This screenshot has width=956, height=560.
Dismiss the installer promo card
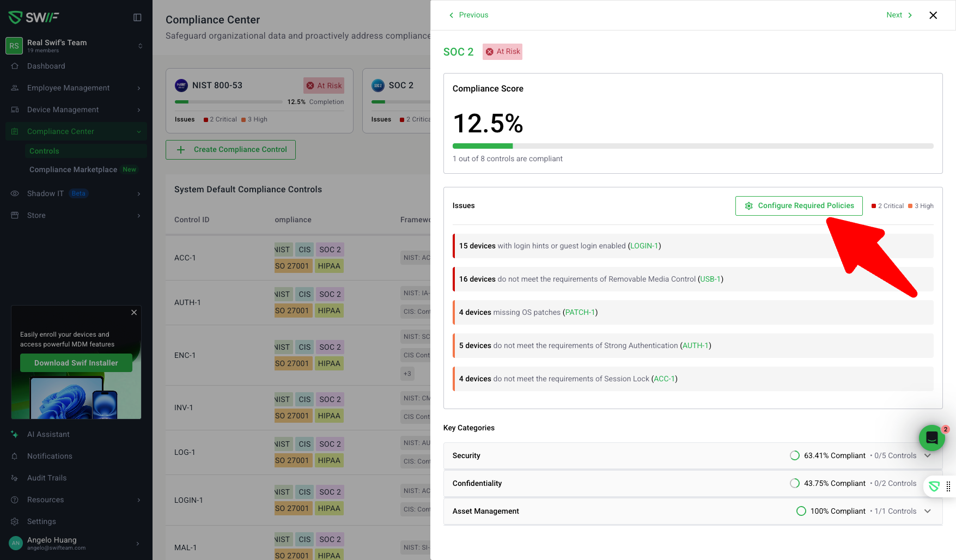click(x=134, y=312)
